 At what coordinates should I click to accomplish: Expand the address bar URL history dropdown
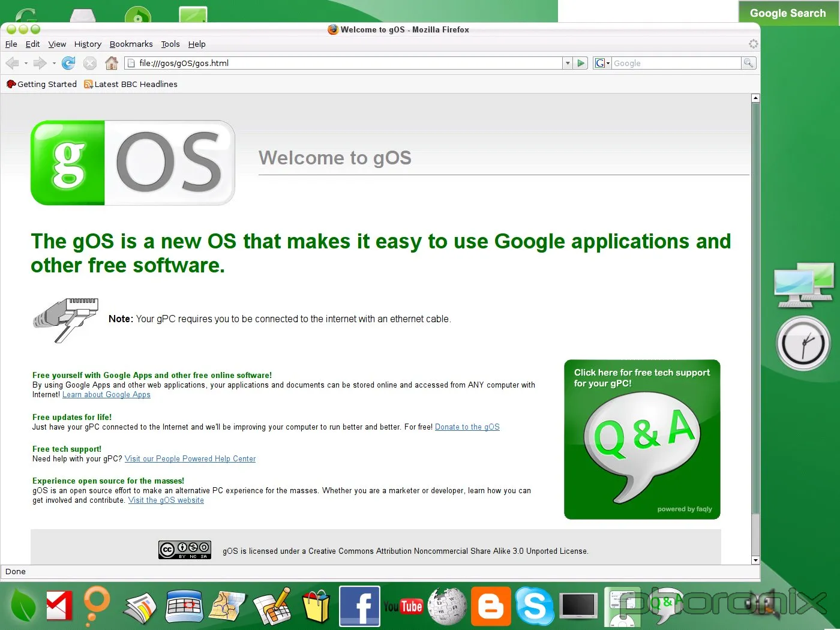568,63
